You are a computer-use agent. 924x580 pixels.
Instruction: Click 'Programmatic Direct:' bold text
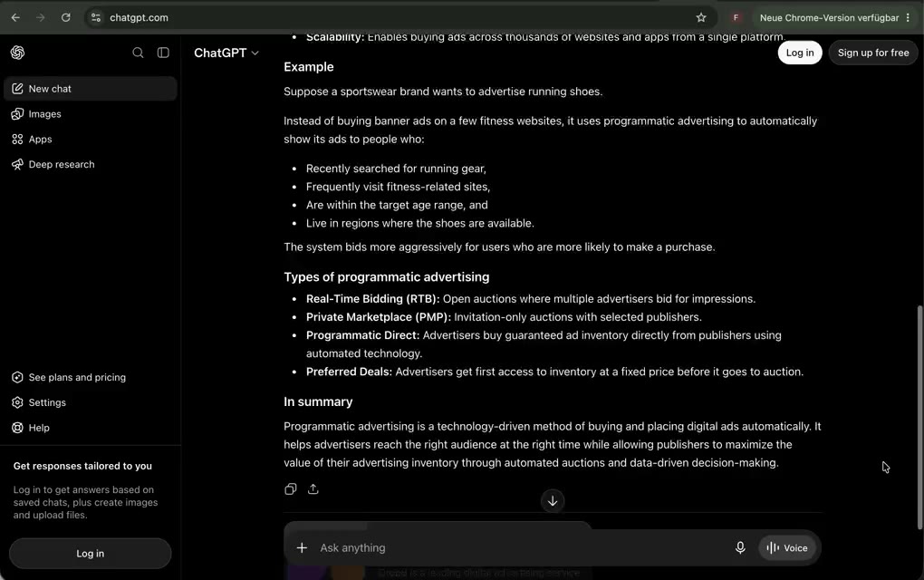coord(362,335)
